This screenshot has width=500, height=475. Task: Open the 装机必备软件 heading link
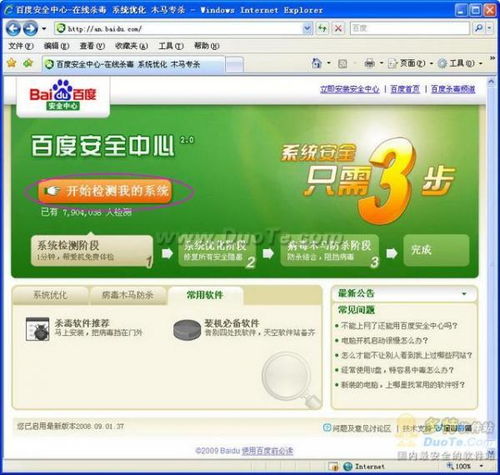click(232, 323)
